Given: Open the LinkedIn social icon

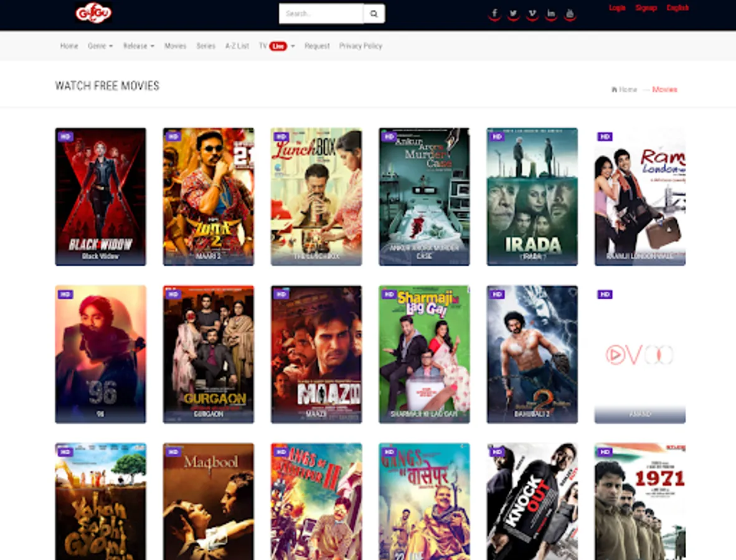Looking at the screenshot, I should coord(551,14).
